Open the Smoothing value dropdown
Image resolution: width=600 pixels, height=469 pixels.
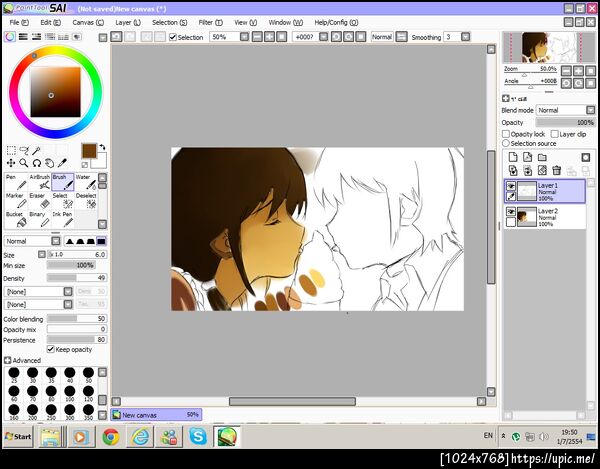pyautogui.click(x=465, y=37)
